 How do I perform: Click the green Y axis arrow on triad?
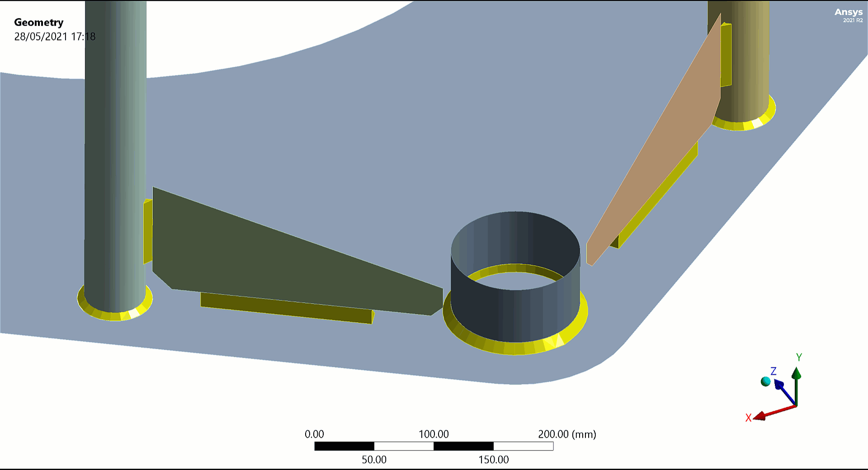[797, 375]
